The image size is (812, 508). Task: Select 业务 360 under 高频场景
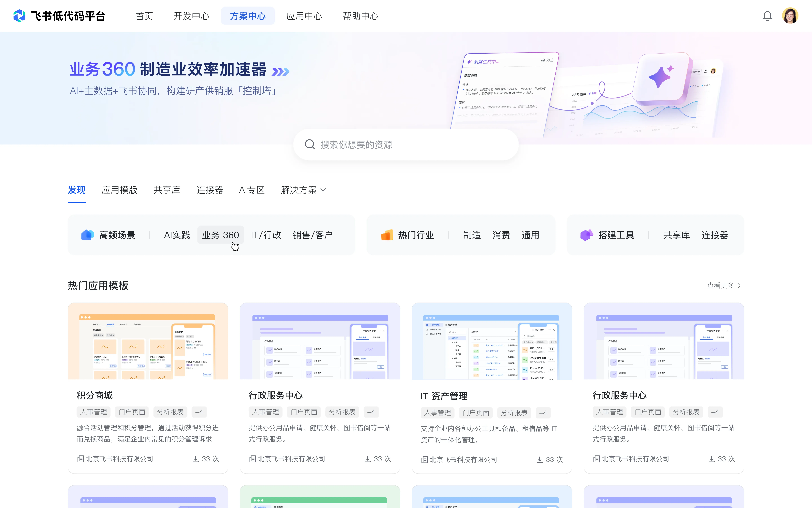(220, 235)
